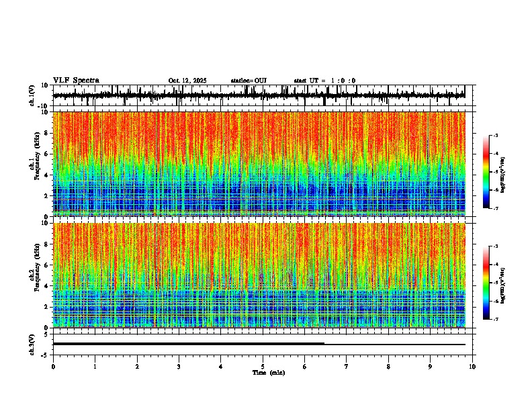
Task: Click the ch.1 voltage waveform trace panel
Action: point(263,95)
